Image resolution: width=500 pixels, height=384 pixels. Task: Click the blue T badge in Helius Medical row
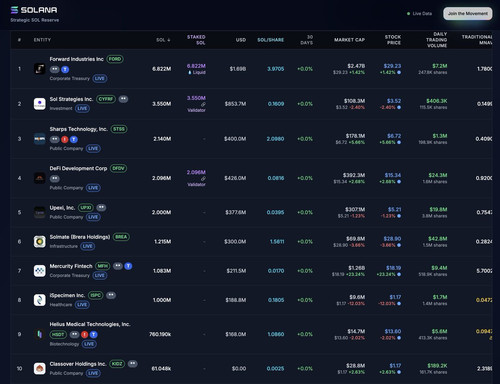[94, 334]
